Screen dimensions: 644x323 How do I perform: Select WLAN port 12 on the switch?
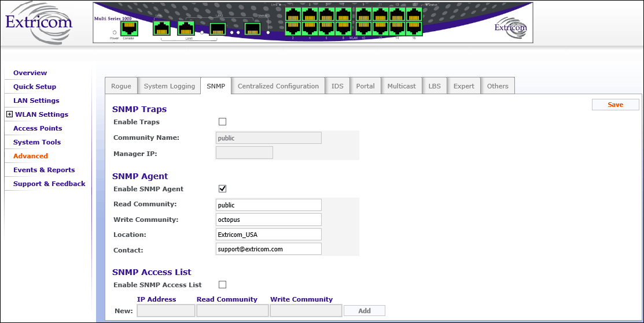[x=380, y=28]
